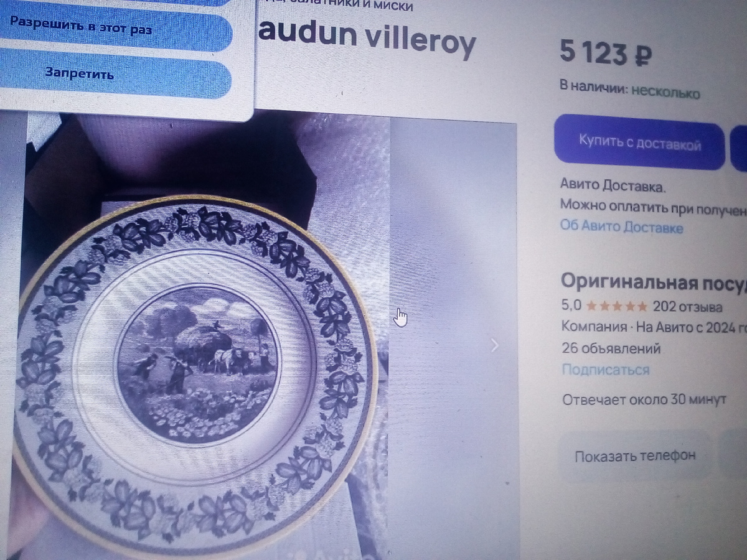This screenshot has width=747, height=560.
Task: Click the next-photo chevron arrow on gallery
Action: pos(495,345)
